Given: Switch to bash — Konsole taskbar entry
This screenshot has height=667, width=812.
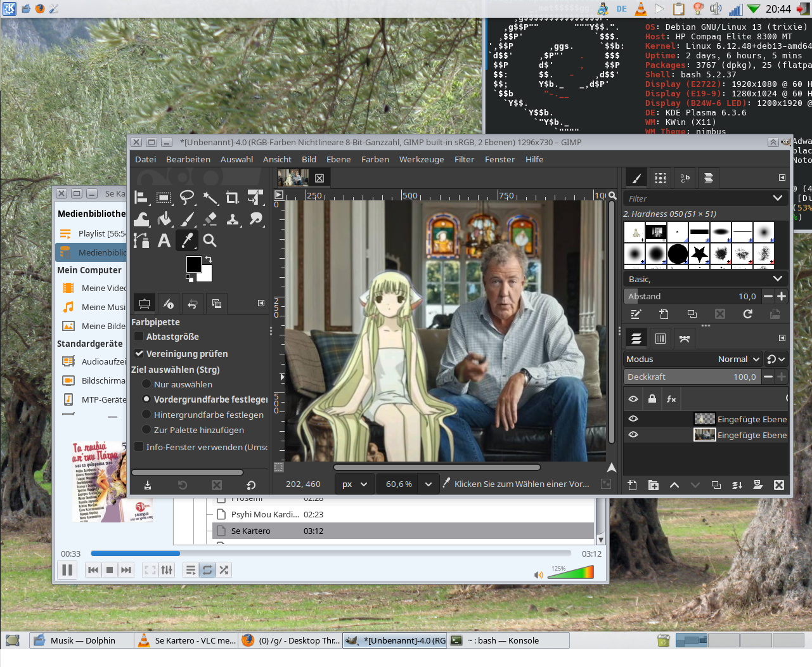Looking at the screenshot, I should (508, 640).
